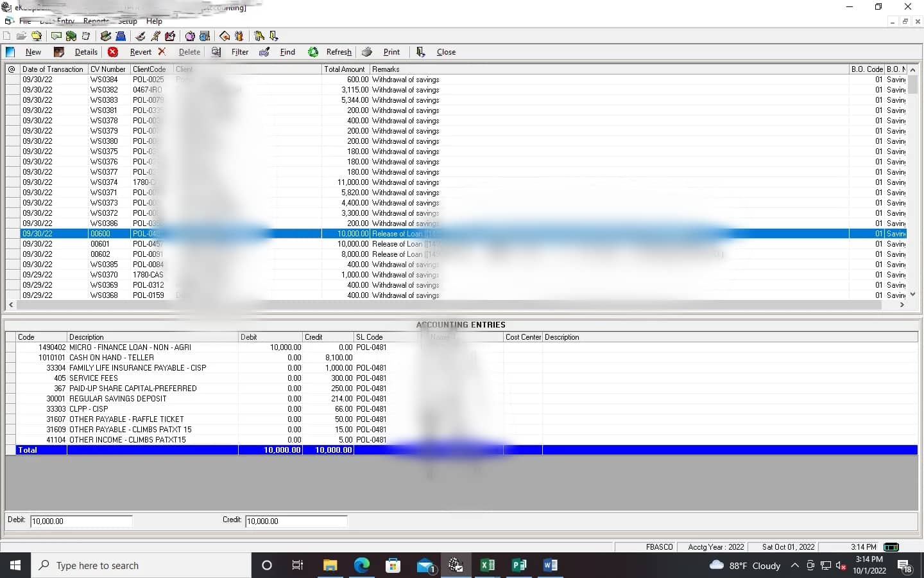
Task: Open the Windows Start menu
Action: point(15,565)
